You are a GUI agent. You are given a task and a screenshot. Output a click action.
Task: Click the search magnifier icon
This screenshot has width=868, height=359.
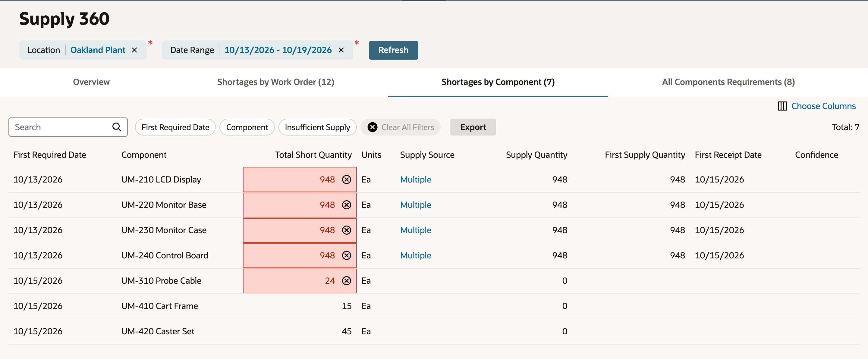click(117, 127)
